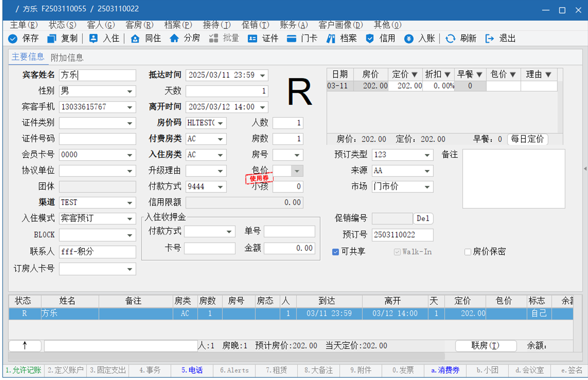Click the 复制 (Copy) toolbar icon
Image resolution: width=588 pixels, height=380 pixels.
(52, 38)
